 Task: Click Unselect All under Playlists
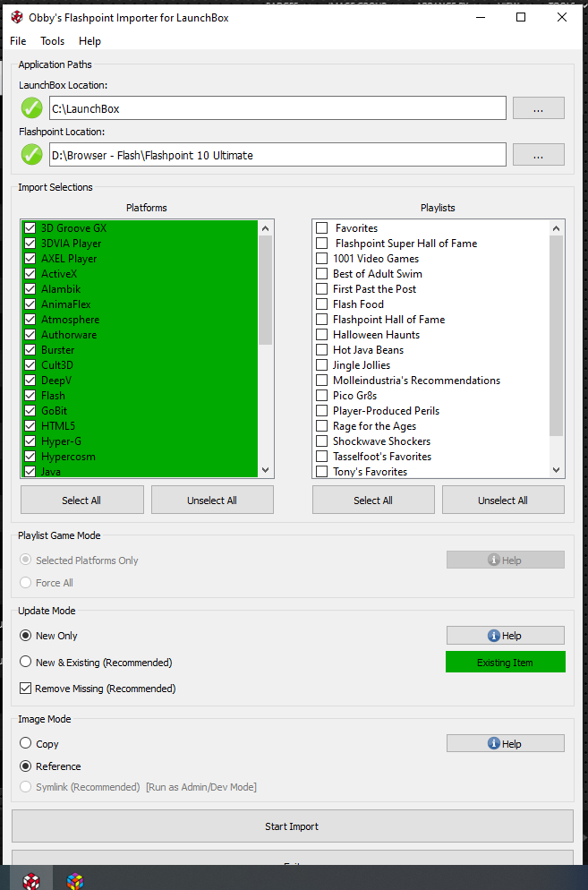[x=504, y=500]
